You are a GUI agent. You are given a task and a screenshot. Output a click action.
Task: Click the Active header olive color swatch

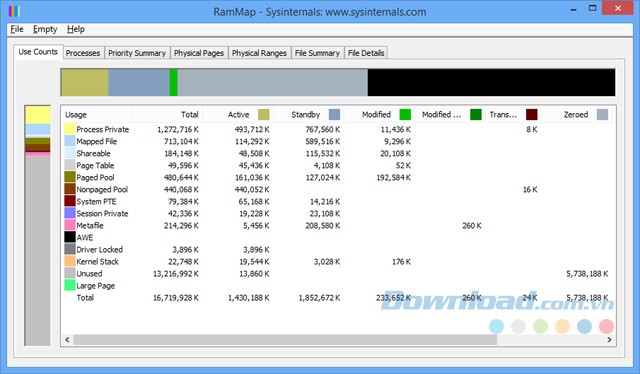264,115
